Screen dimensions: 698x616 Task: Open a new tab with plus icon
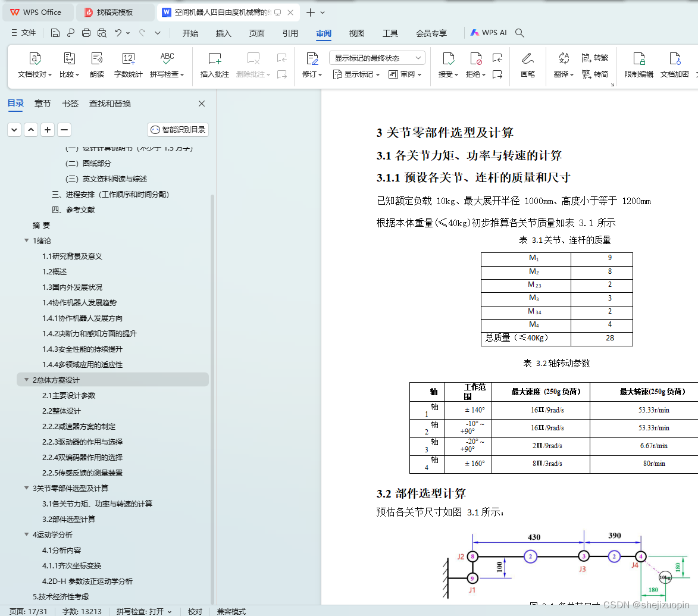[311, 12]
